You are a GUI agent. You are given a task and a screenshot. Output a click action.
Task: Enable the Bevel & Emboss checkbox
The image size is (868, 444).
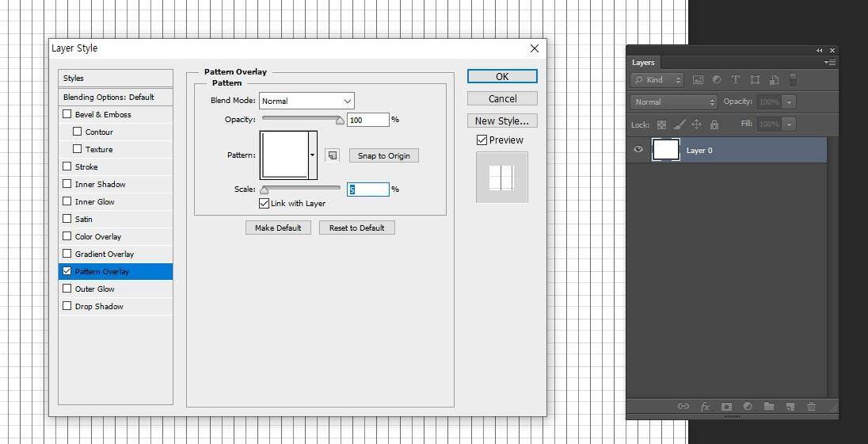click(67, 114)
